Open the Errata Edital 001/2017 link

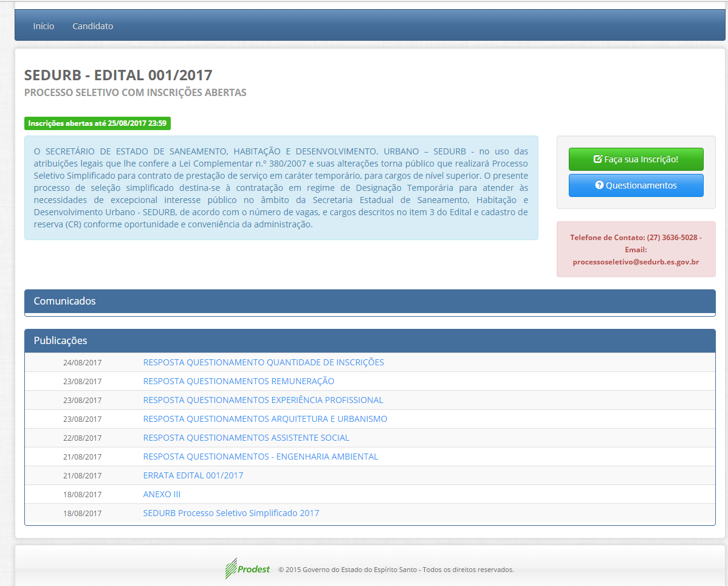point(193,475)
